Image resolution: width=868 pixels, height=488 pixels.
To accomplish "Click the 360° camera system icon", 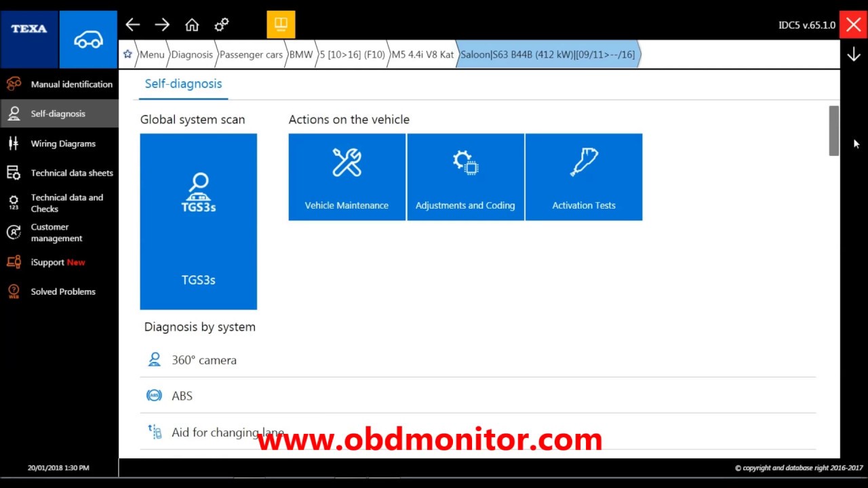I will coord(155,360).
